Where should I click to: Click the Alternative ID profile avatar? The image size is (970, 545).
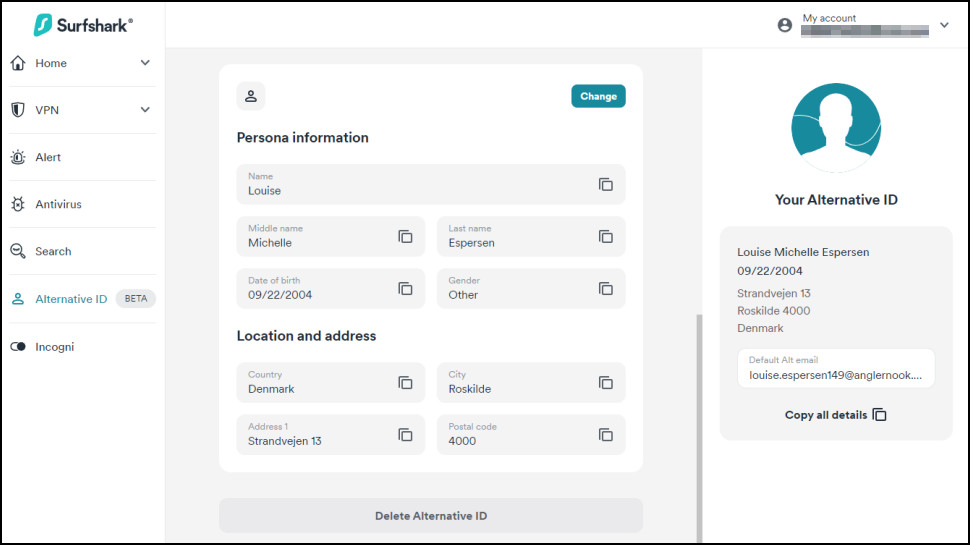click(x=836, y=127)
